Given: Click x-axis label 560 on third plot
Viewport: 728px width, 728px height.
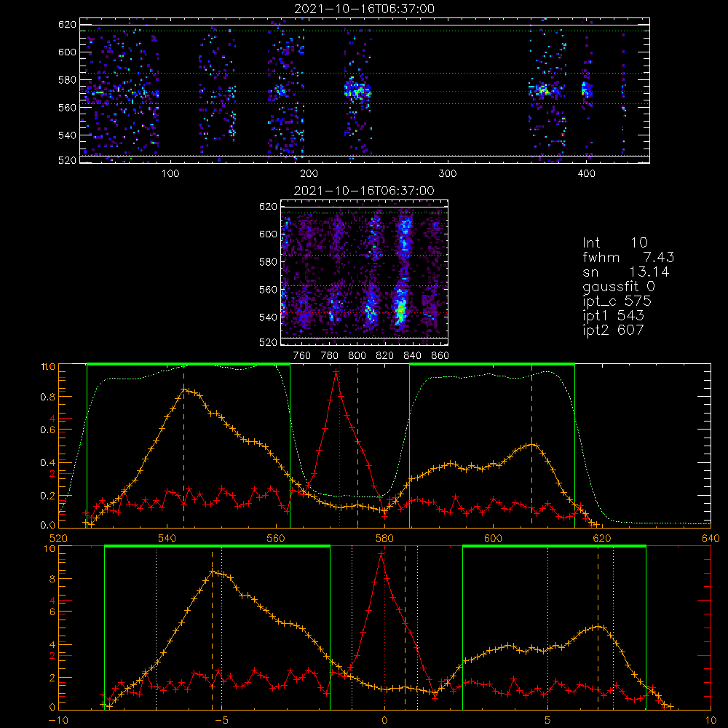Looking at the screenshot, I should click(276, 539).
